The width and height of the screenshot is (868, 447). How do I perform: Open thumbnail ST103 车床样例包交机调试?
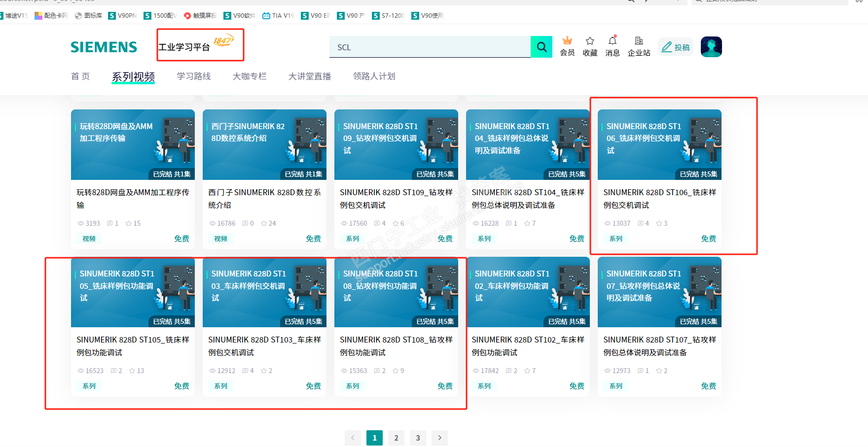tap(264, 292)
